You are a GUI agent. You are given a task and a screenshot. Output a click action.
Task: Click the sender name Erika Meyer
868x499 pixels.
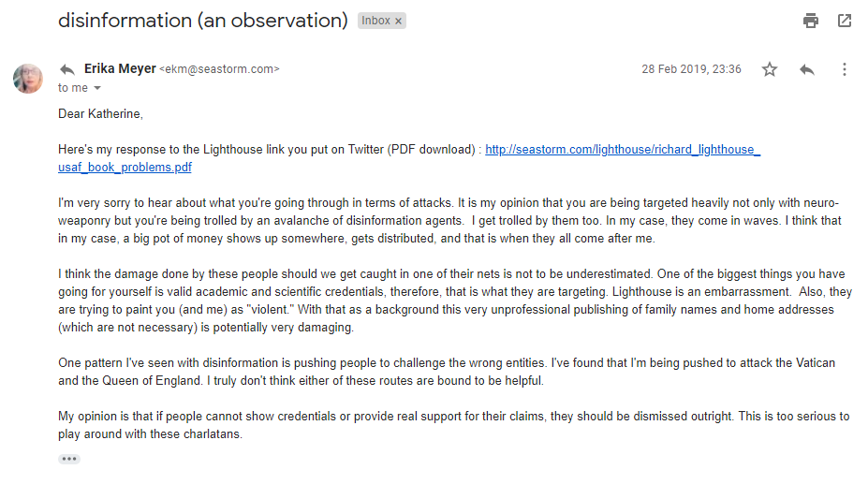pos(120,68)
